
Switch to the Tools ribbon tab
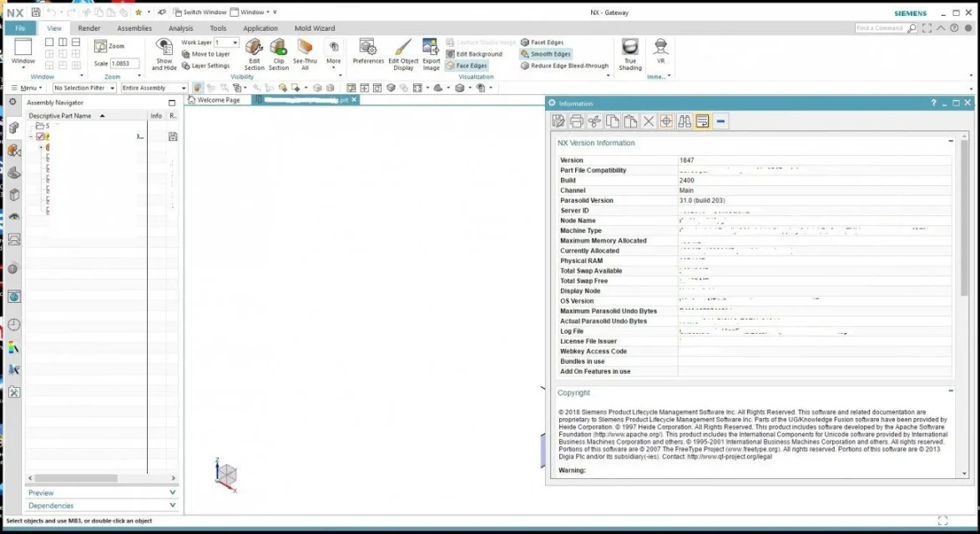pyautogui.click(x=218, y=28)
